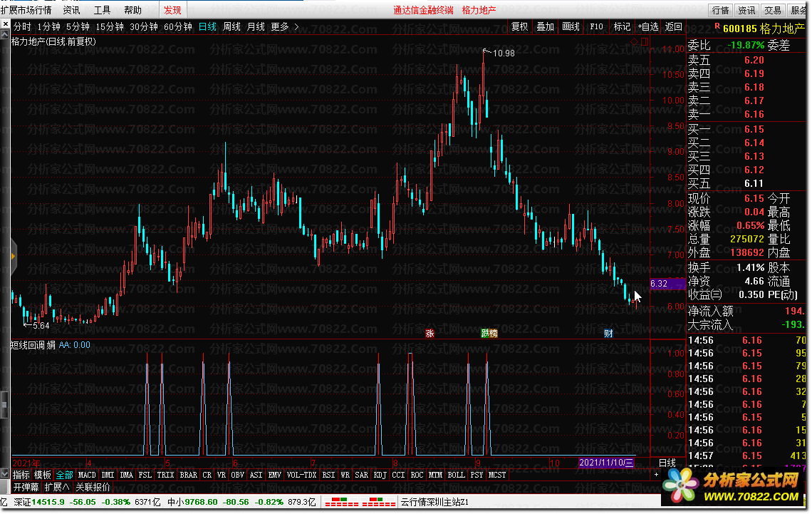Select the 日线 period tab
Image resolution: width=812 pixels, height=514 pixels.
click(208, 26)
